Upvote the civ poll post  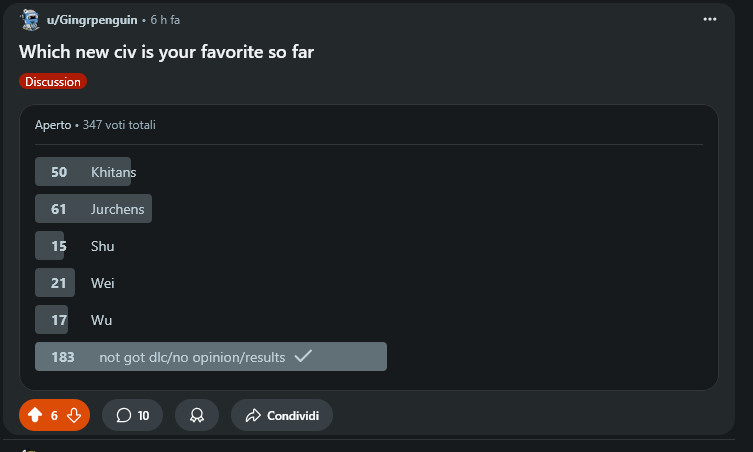(35, 415)
